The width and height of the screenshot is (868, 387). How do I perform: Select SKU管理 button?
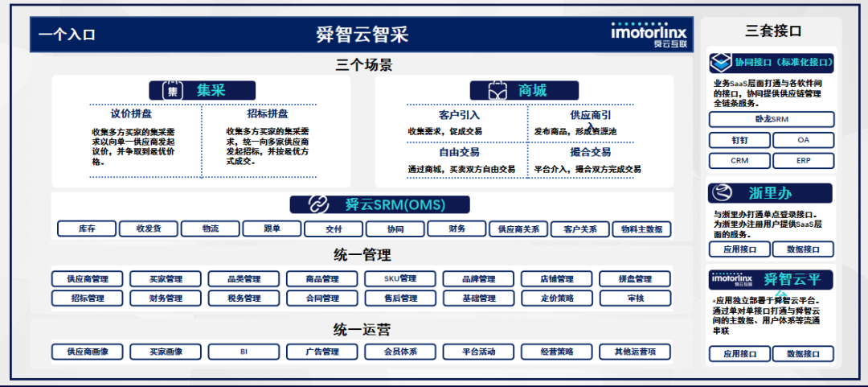[400, 279]
